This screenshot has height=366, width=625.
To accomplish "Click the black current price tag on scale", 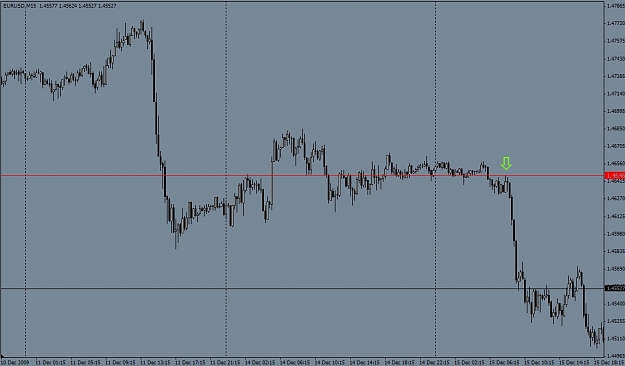I will point(615,288).
